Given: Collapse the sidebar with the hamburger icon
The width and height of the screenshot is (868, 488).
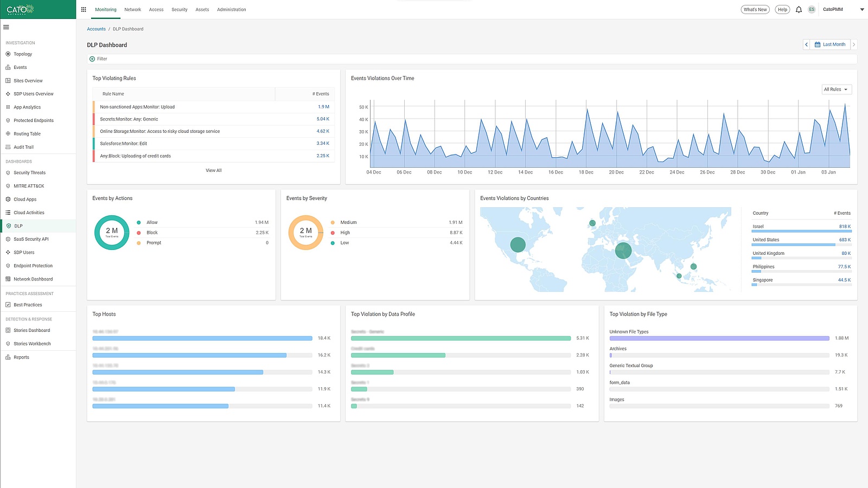Looking at the screenshot, I should pyautogui.click(x=7, y=27).
